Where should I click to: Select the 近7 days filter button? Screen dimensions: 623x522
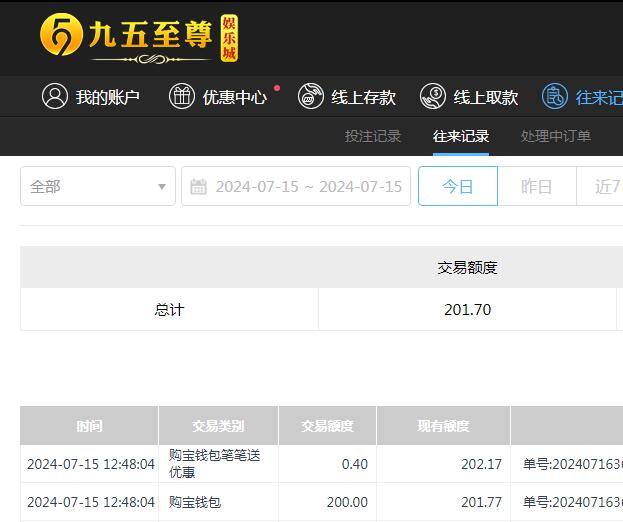point(600,186)
